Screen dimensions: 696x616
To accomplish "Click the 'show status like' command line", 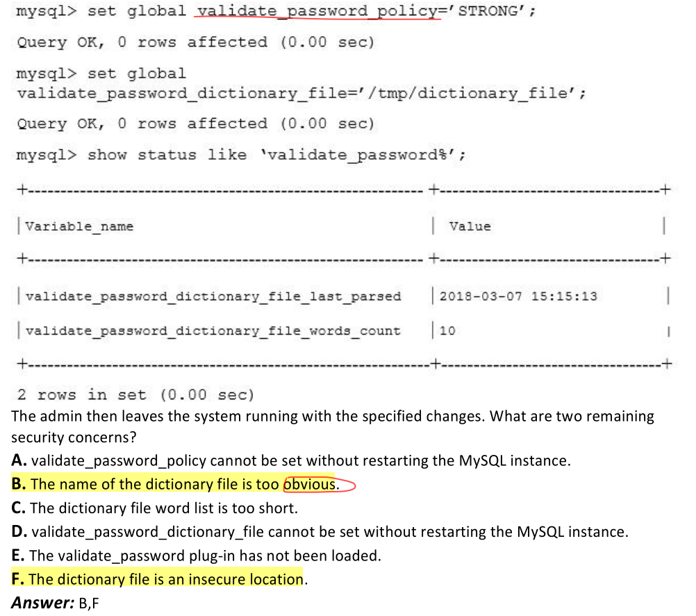I will pyautogui.click(x=242, y=155).
